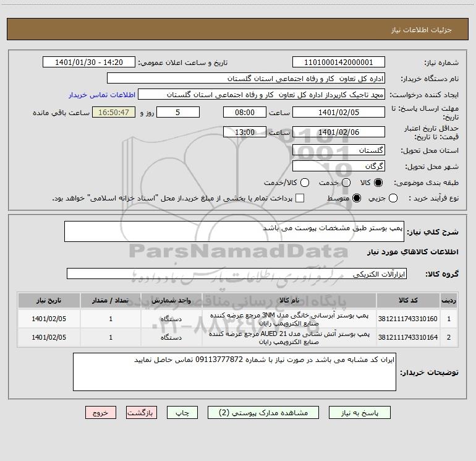Screen dimensions: 476x461
Task: Click the نام دستگاه خریدار label
Action: click(x=430, y=79)
